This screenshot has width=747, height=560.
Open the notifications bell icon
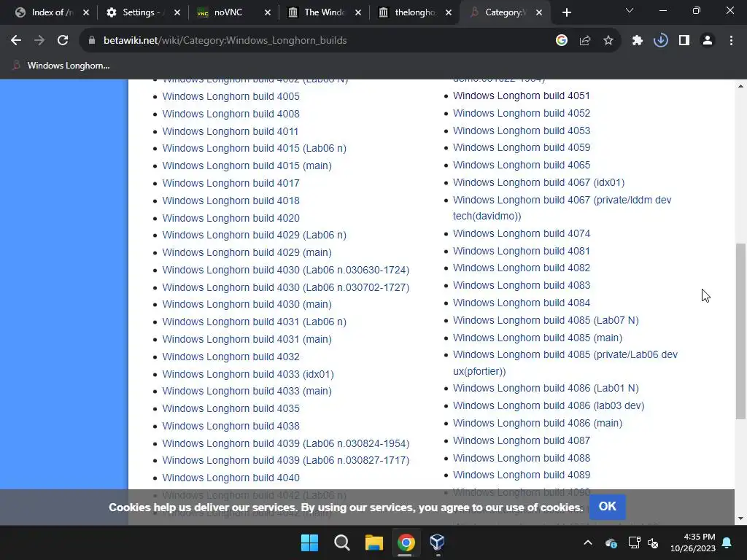coord(727,542)
